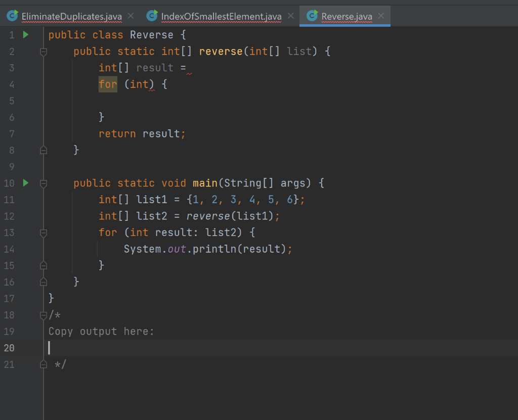
Task: Click the 'reverse' method name on line 2
Action: tap(221, 51)
